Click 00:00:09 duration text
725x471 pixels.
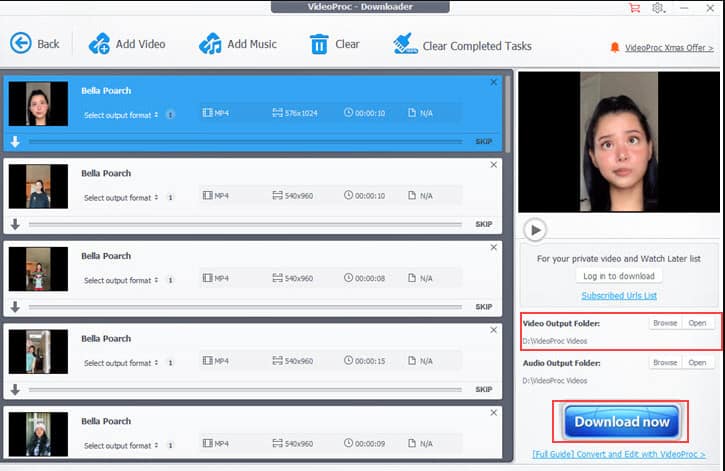370,444
